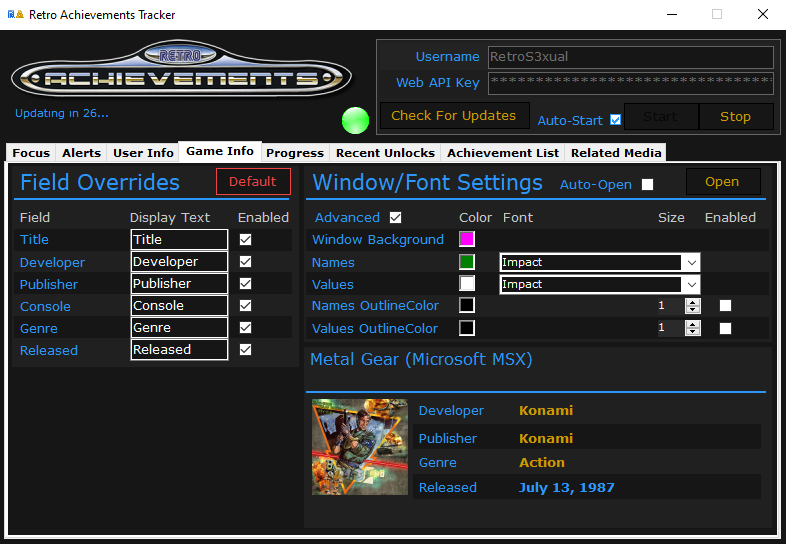This screenshot has height=544, width=786.
Task: Edit the Title display text field
Action: tap(179, 240)
